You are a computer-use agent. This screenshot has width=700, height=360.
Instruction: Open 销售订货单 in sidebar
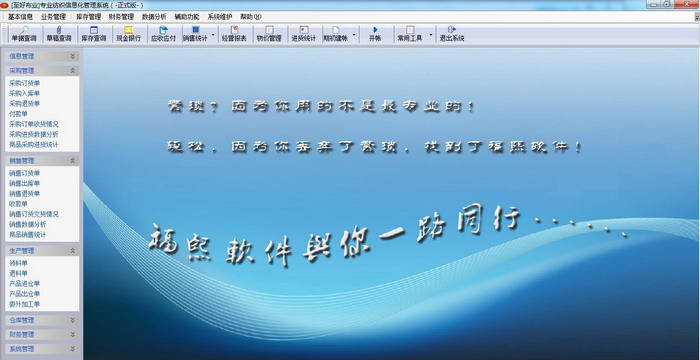[x=25, y=173]
